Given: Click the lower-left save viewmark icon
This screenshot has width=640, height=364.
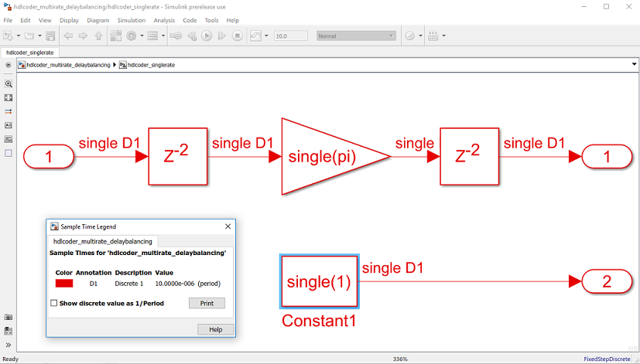Looking at the screenshot, I should coord(9,331).
